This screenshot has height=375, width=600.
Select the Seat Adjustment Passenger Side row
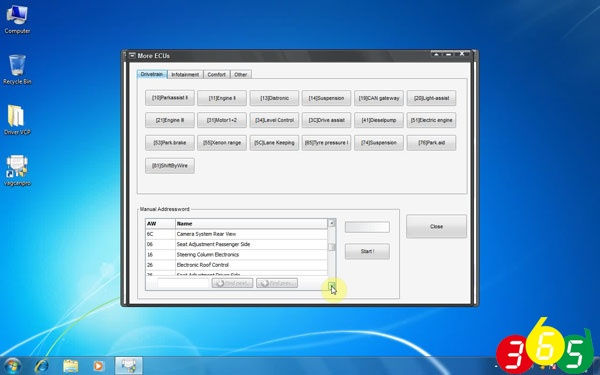(x=236, y=244)
